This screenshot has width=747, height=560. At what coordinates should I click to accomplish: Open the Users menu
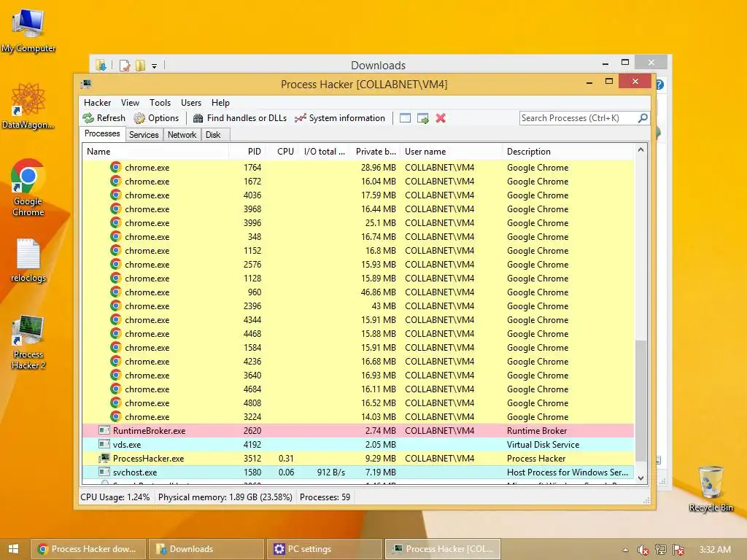(190, 103)
